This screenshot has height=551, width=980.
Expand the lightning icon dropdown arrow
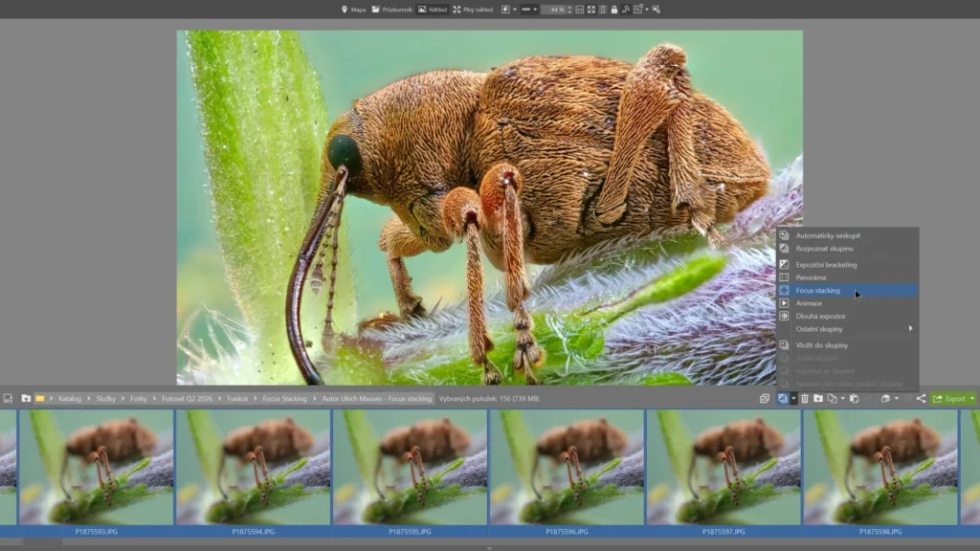pyautogui.click(x=514, y=10)
